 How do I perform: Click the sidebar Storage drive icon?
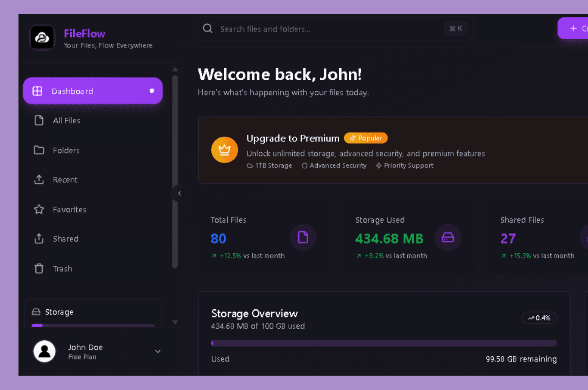coord(36,312)
